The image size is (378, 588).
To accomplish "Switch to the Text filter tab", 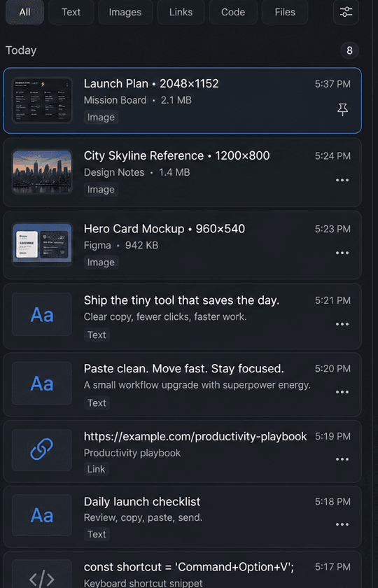I will (71, 12).
